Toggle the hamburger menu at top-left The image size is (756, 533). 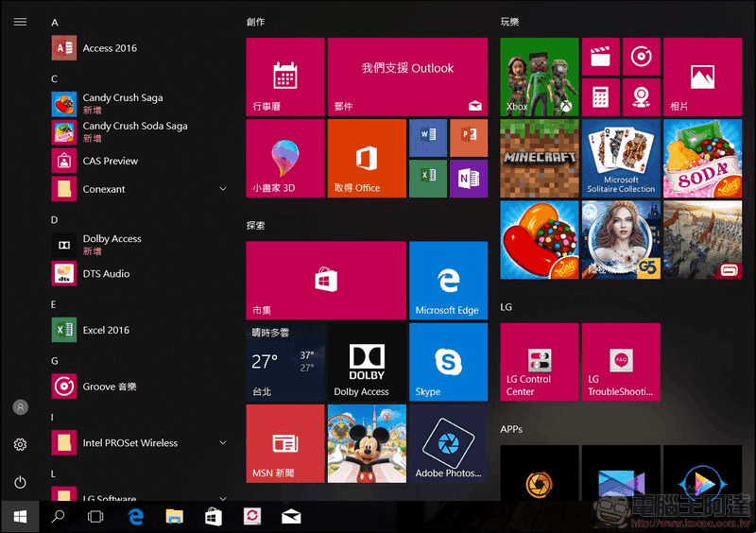pos(20,22)
